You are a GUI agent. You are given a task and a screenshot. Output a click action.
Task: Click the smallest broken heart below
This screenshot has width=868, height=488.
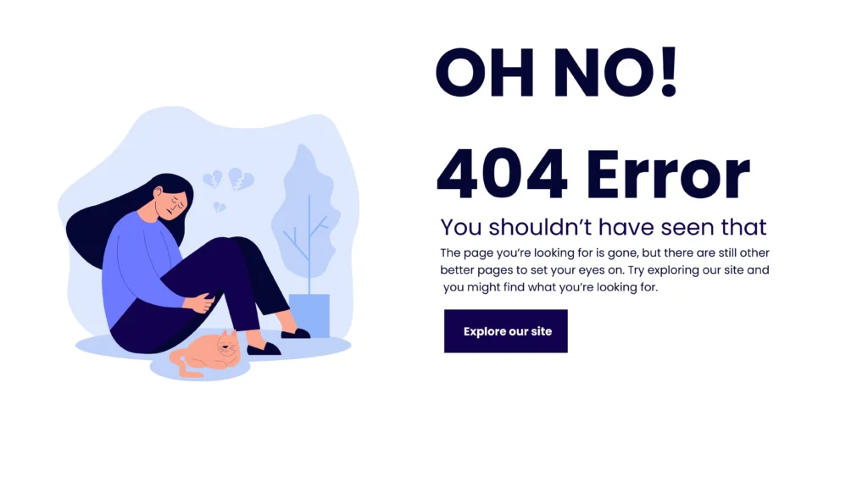point(220,207)
